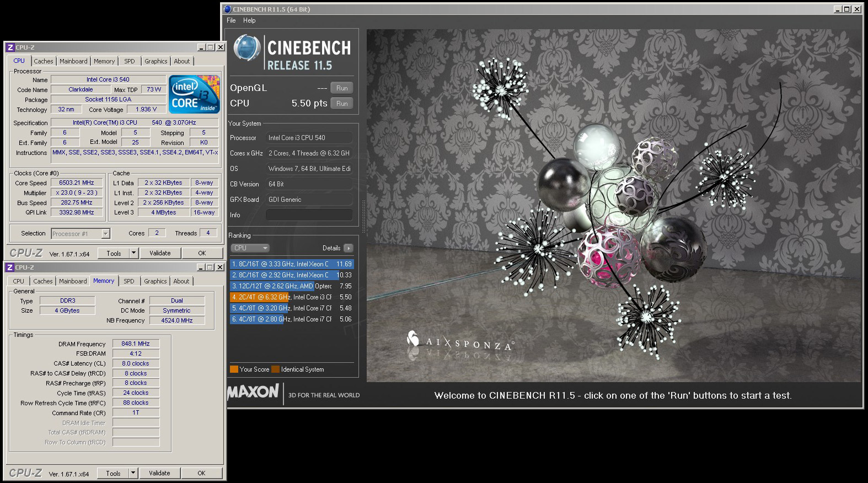The height and width of the screenshot is (483, 868).
Task: Open About tab in CPU-Z memory window
Action: (181, 281)
